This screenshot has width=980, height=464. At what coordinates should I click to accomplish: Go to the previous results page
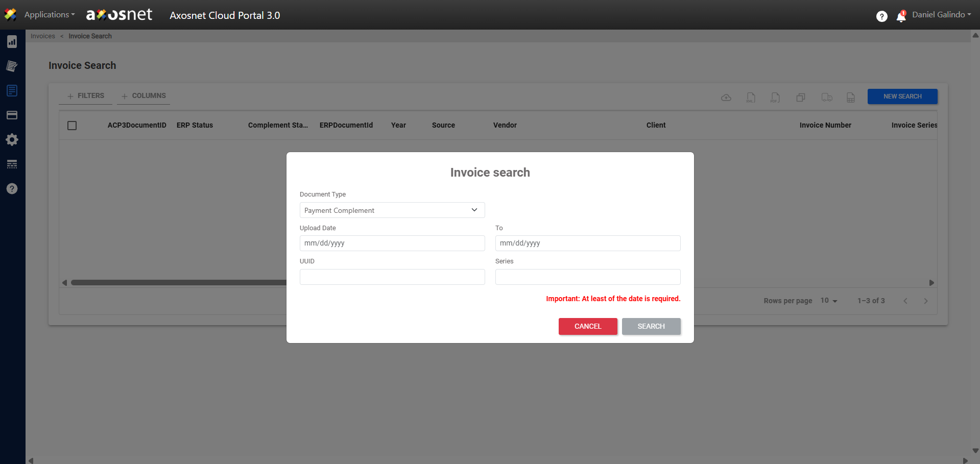pos(905,301)
